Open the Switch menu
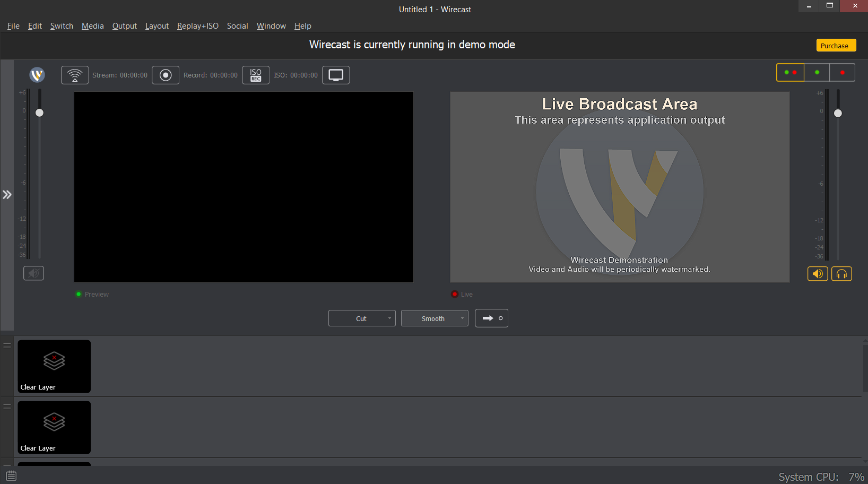868x484 pixels. 62,26
